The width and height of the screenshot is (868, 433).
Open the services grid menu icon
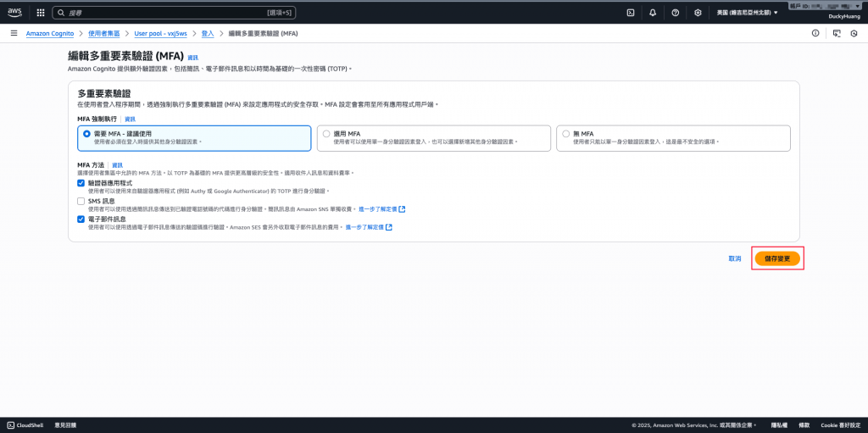pos(41,12)
